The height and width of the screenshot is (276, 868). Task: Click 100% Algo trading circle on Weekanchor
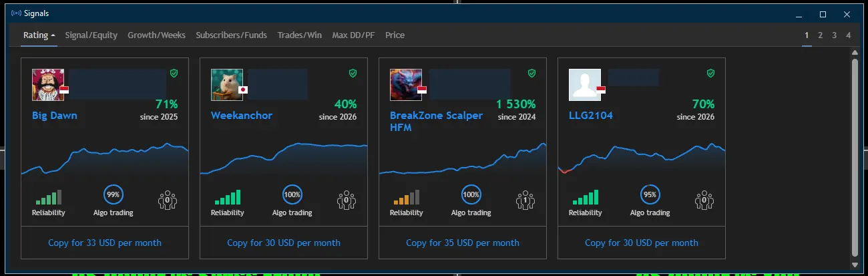tap(292, 195)
